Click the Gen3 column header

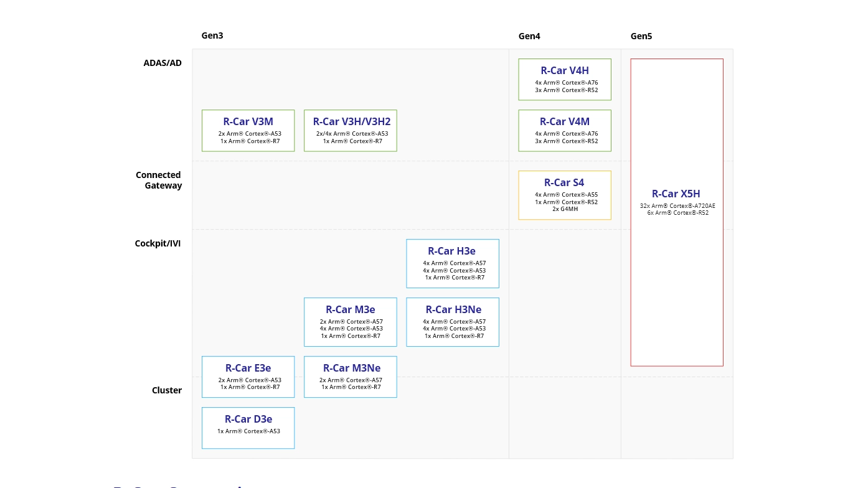coord(212,35)
